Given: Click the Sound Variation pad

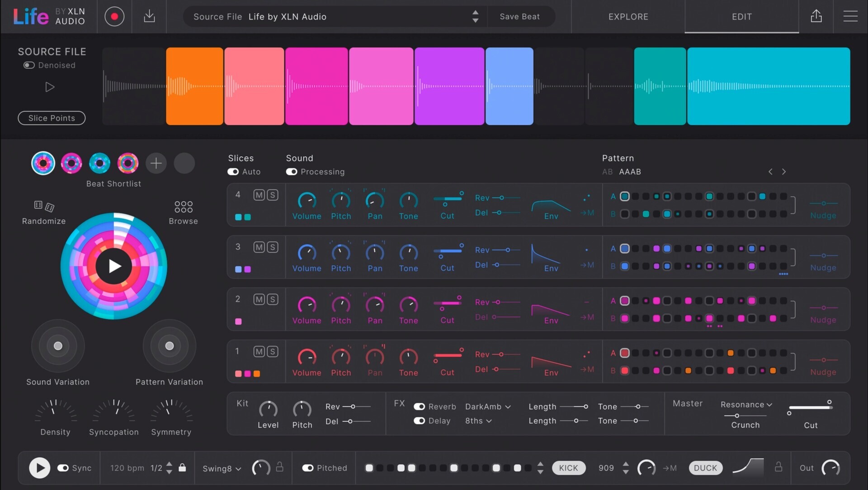Looking at the screenshot, I should pos(58,346).
